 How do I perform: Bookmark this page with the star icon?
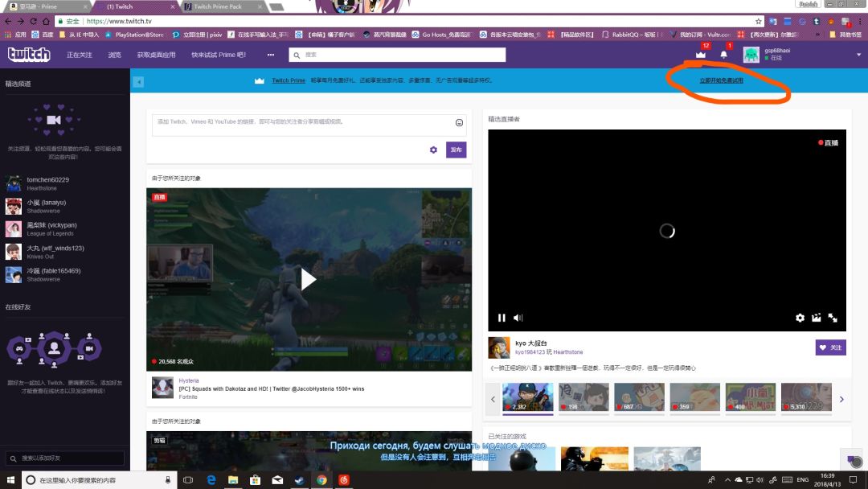coord(759,21)
